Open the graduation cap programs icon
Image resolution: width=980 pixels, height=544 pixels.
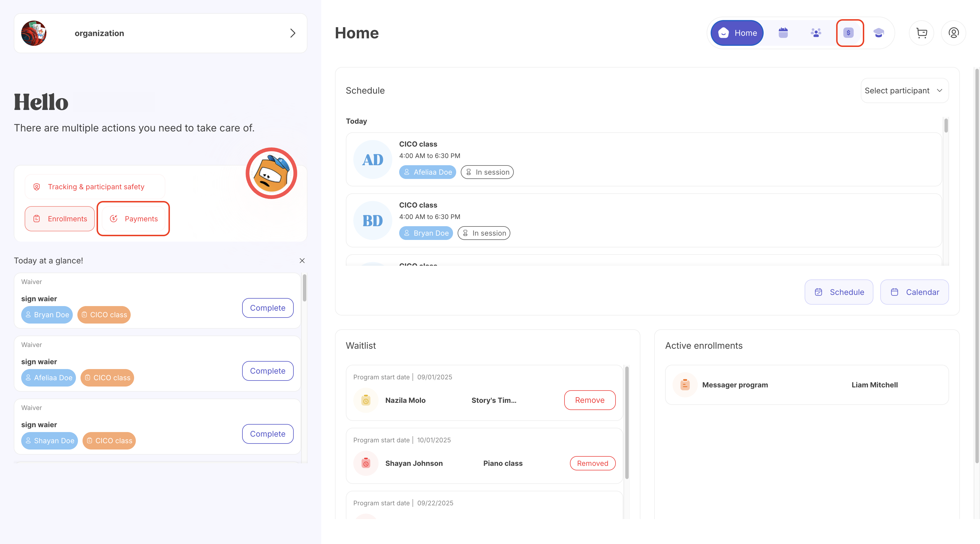(879, 33)
